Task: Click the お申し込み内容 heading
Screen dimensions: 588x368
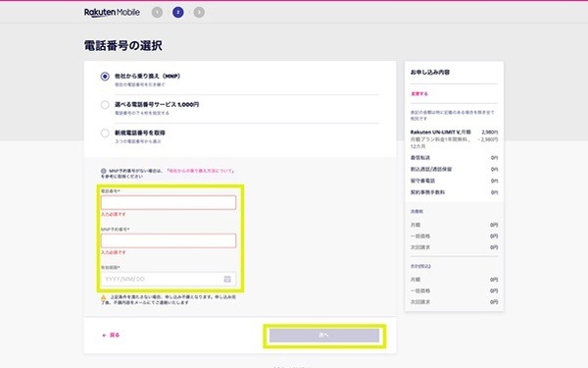Action: coord(430,72)
